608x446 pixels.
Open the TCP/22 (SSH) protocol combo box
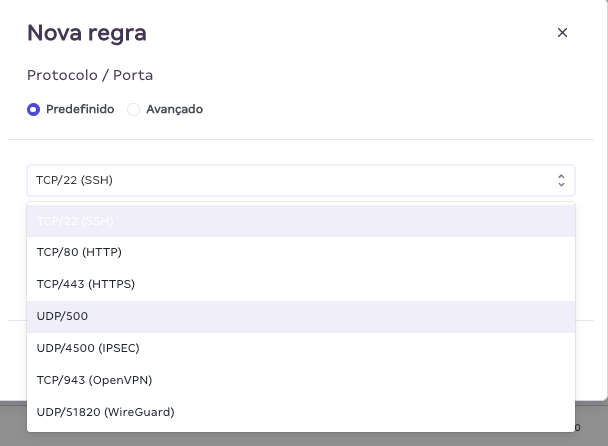[290, 181]
